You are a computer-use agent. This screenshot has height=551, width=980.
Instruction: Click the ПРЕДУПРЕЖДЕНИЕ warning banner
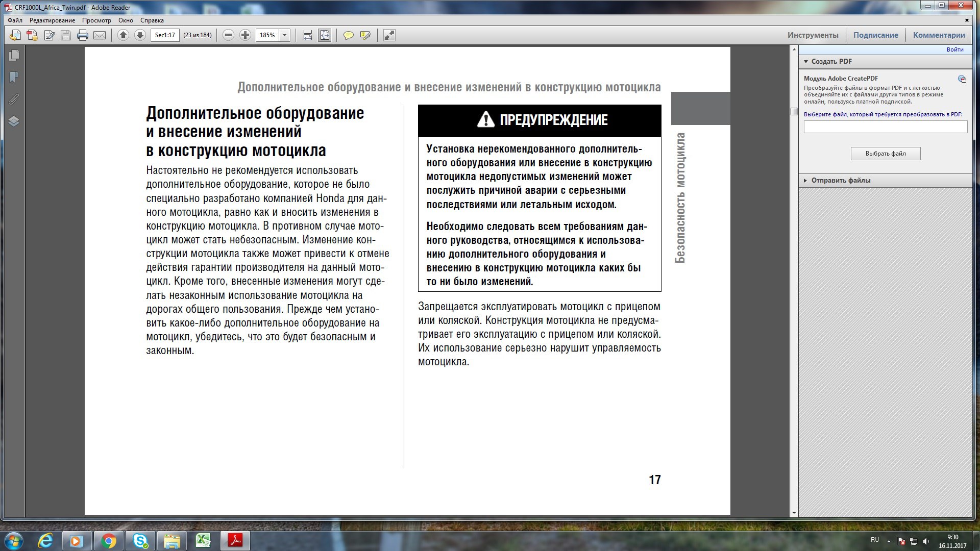click(540, 120)
